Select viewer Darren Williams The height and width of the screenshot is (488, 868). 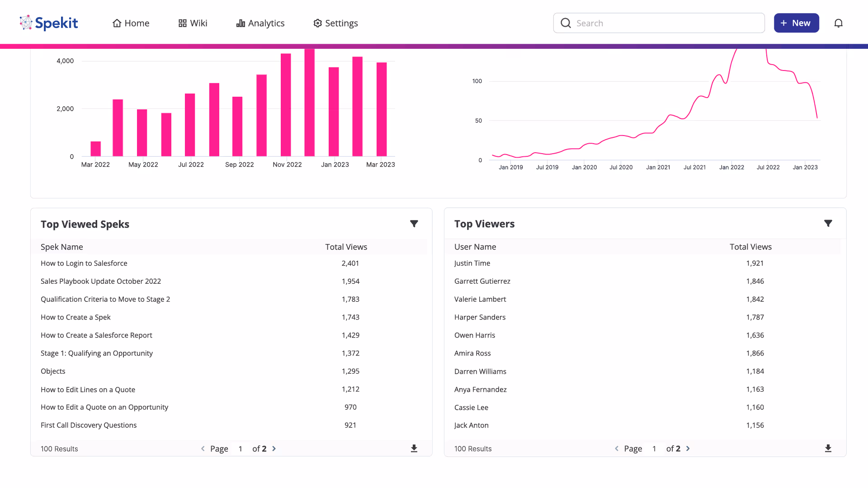(x=480, y=371)
